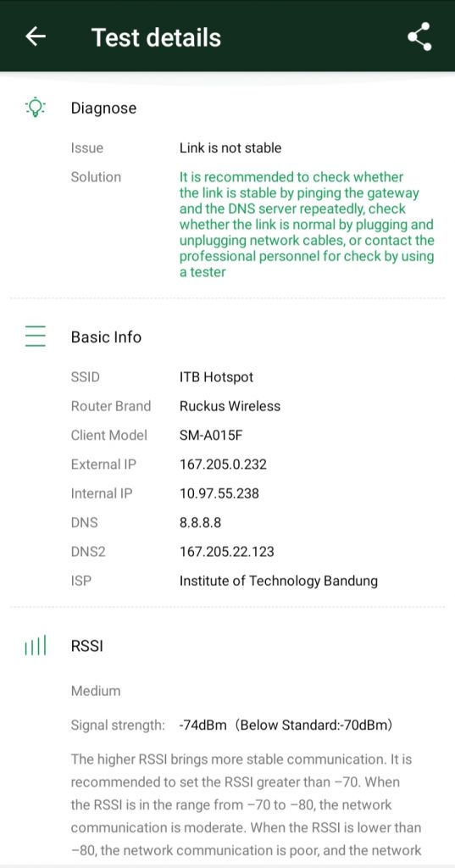Image resolution: width=455 pixels, height=868 pixels.
Task: Open the Basic Info section heading
Action: [x=106, y=337]
